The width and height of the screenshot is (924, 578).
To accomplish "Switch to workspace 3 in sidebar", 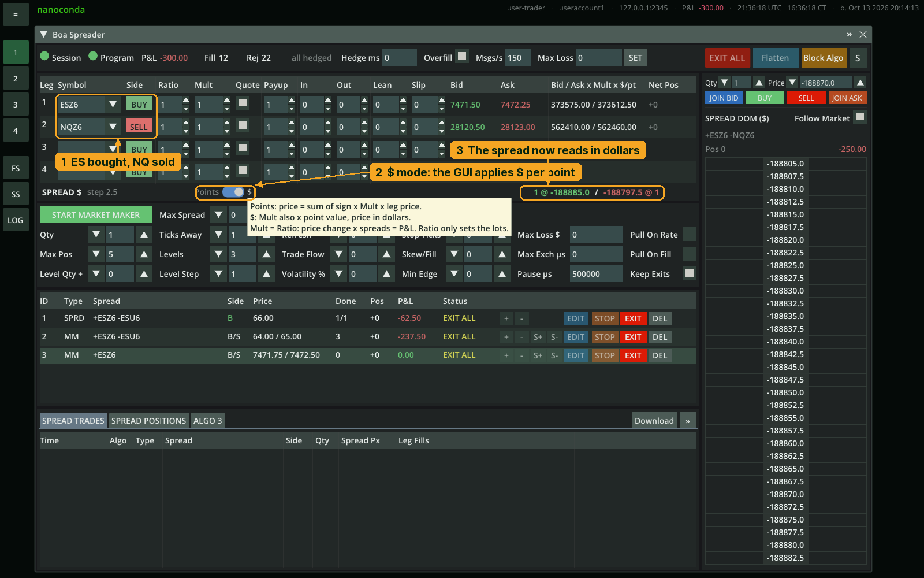I will [16, 105].
